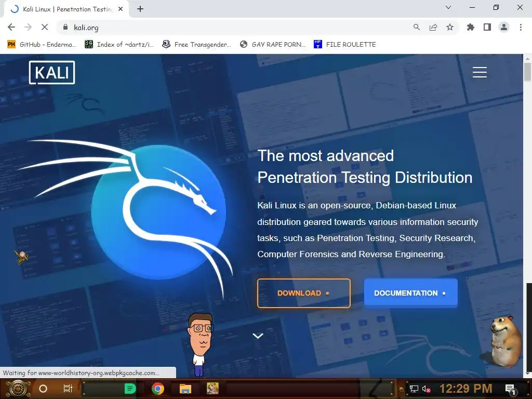Open the notification center icon
532x399 pixels.
(511, 389)
